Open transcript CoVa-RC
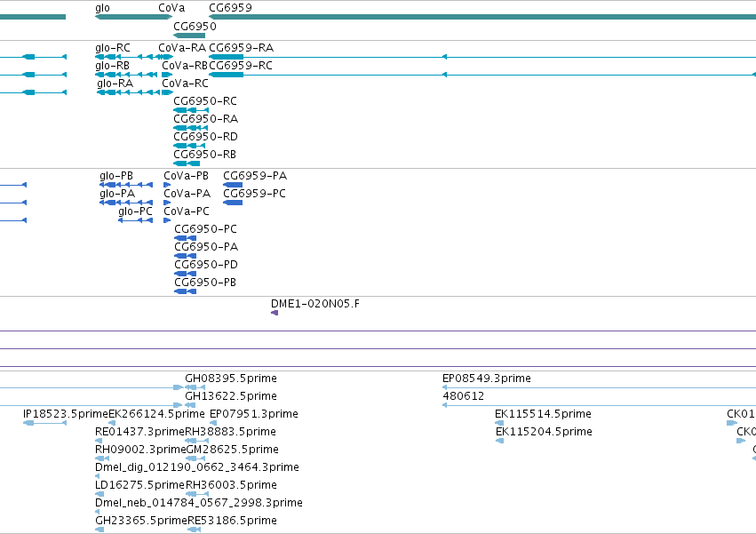 pos(185,84)
